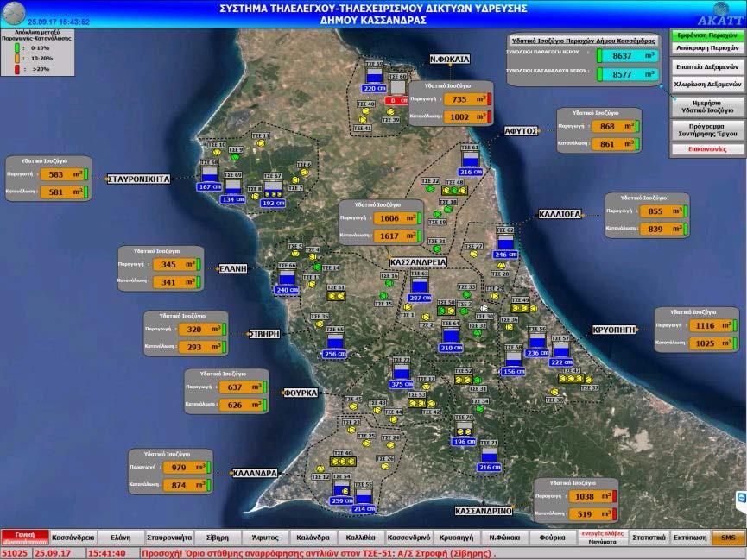747x560 pixels.
Task: Click the ΤΣΕ 64 tank icon
Action: tap(451, 336)
